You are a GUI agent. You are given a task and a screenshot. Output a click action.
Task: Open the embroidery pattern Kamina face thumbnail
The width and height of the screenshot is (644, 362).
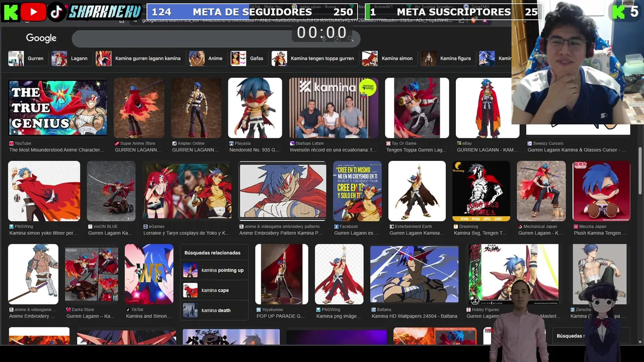click(282, 191)
